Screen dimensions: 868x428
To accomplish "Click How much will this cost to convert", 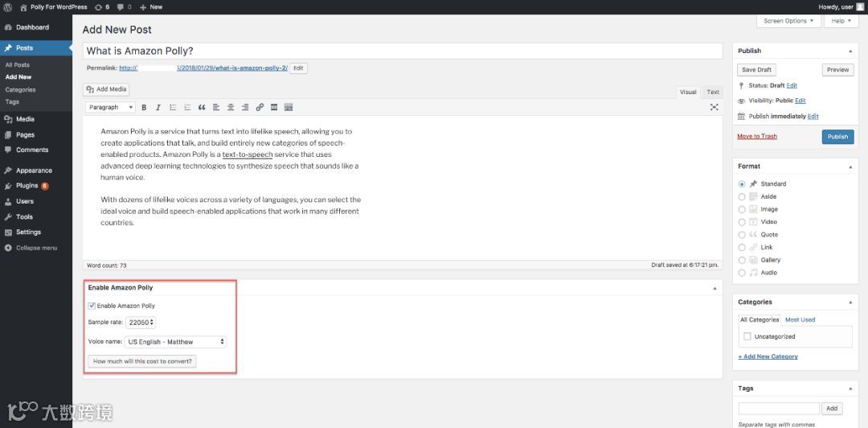I will (142, 361).
